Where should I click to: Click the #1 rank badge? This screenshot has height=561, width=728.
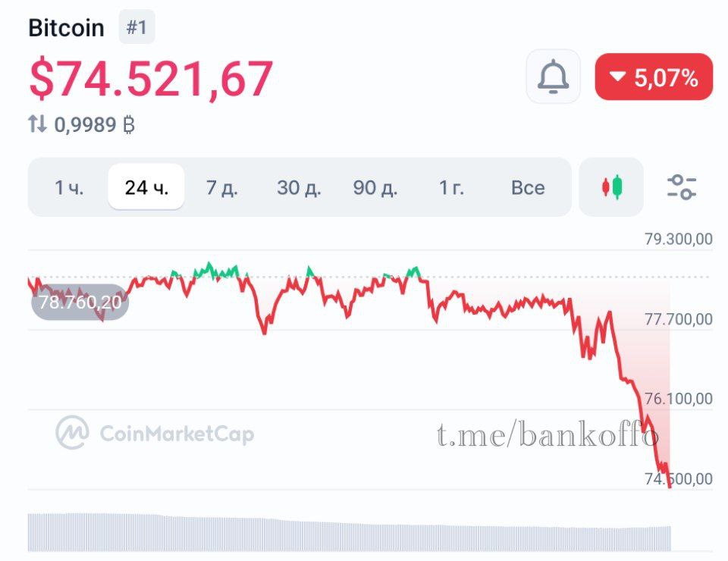(x=136, y=28)
